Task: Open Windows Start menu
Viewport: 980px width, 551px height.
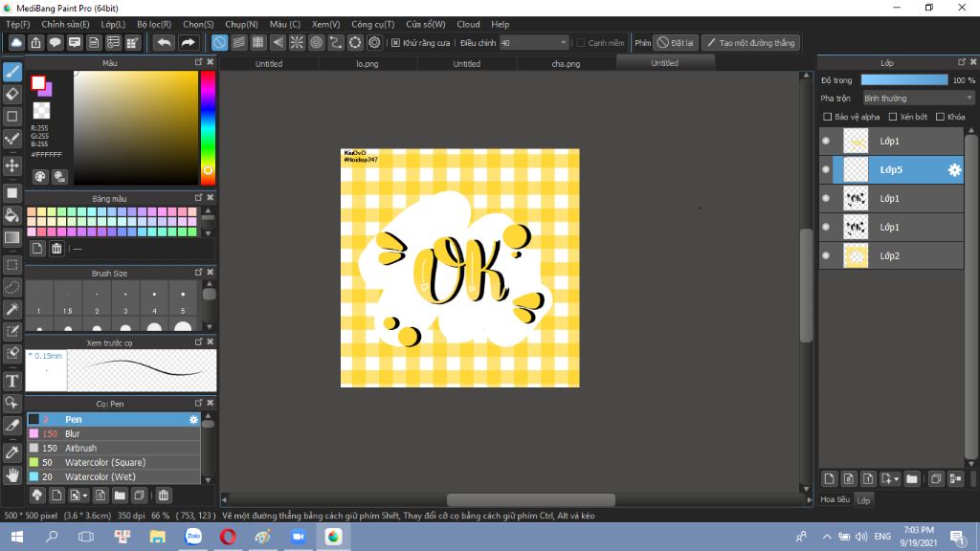Action: [17, 537]
